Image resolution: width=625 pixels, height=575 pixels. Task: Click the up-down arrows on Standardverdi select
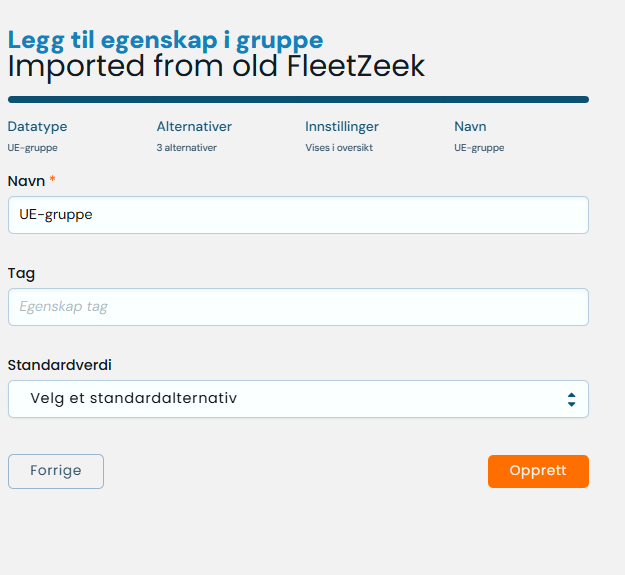[x=571, y=399]
